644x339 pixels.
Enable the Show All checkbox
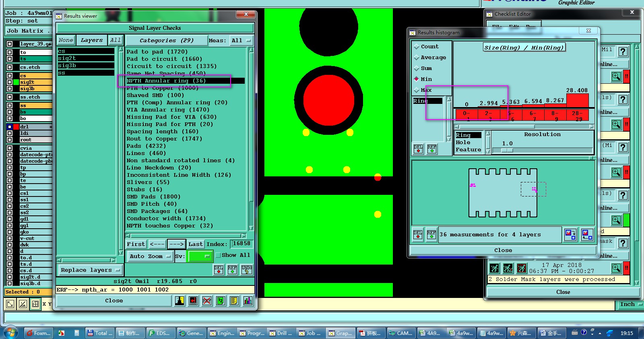218,255
